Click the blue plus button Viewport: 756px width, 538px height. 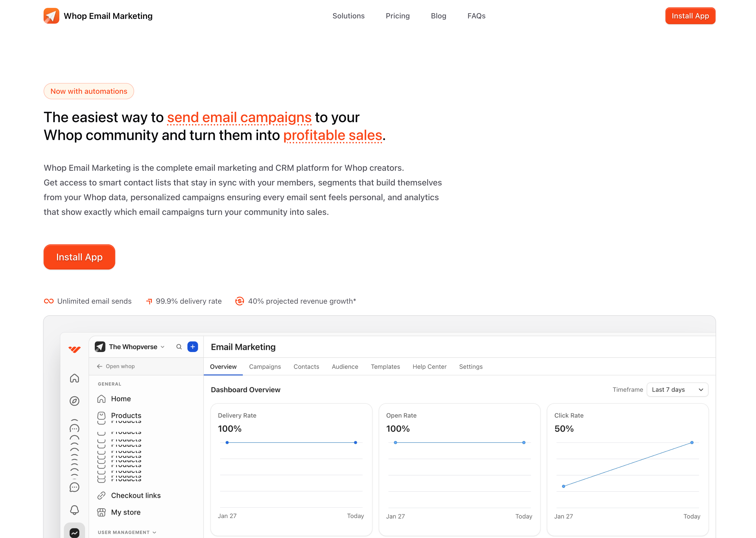193,347
